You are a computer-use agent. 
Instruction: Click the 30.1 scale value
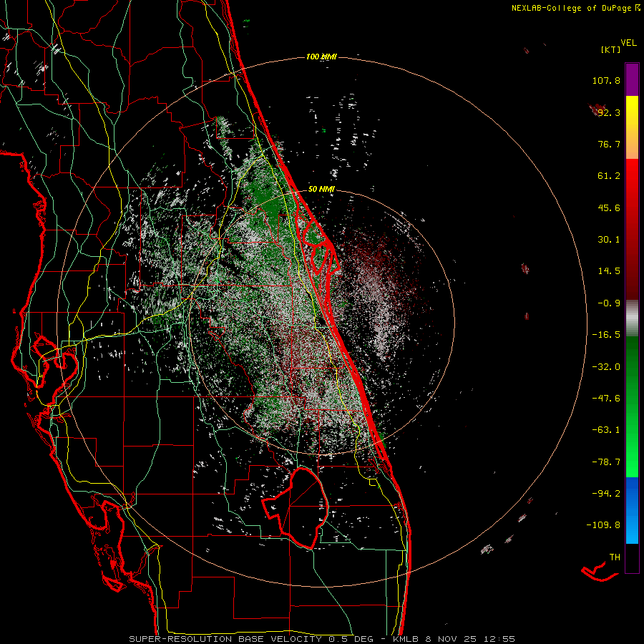(609, 240)
